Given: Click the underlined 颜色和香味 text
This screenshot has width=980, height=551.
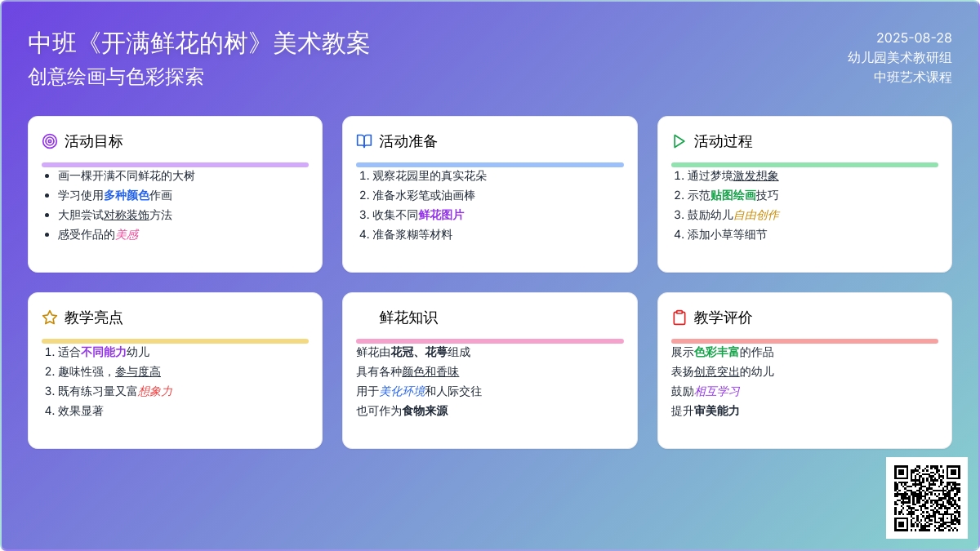Looking at the screenshot, I should pyautogui.click(x=430, y=371).
